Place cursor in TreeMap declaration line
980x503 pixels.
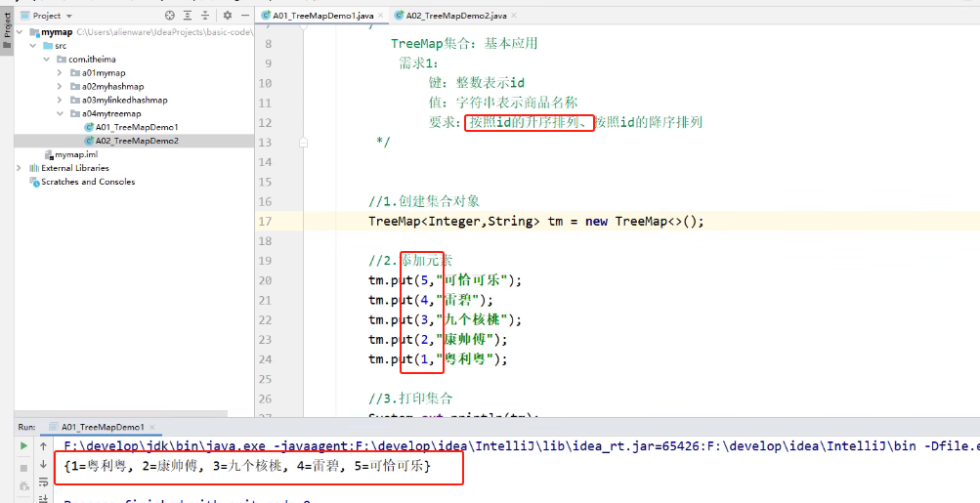pos(535,221)
